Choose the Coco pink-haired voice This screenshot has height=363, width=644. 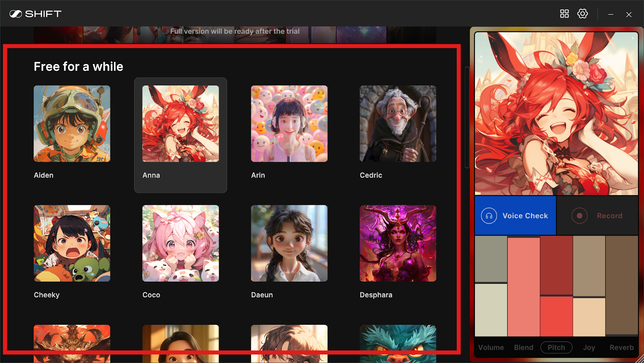(181, 243)
